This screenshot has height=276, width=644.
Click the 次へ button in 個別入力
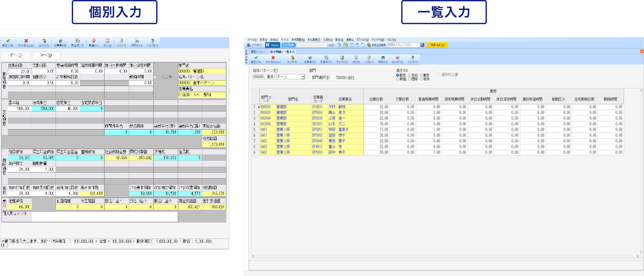[x=46, y=55]
